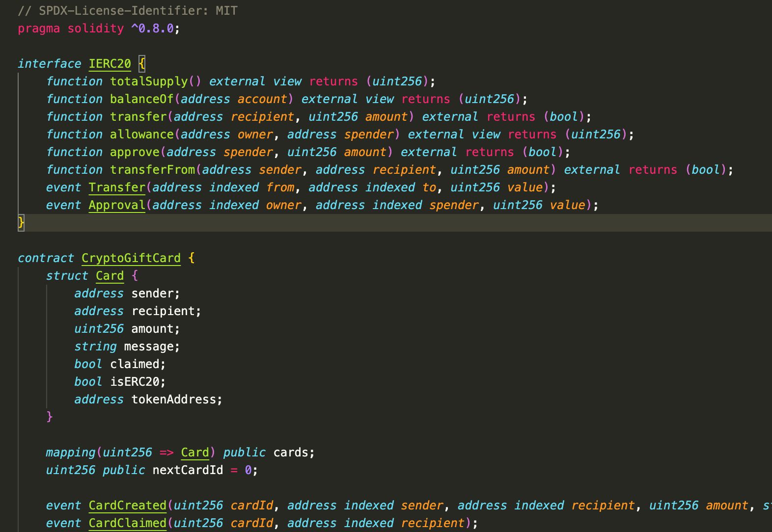Click 'Card' type inside the mapping

coord(195,452)
